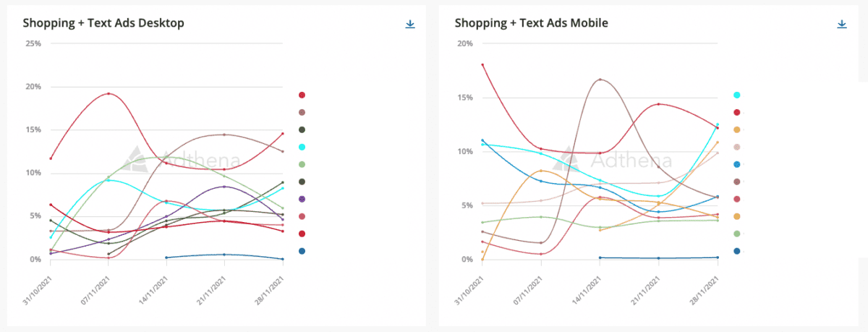This screenshot has height=332, width=868.
Task: Toggle the green legend dot in Mobile chart
Action: point(737,234)
